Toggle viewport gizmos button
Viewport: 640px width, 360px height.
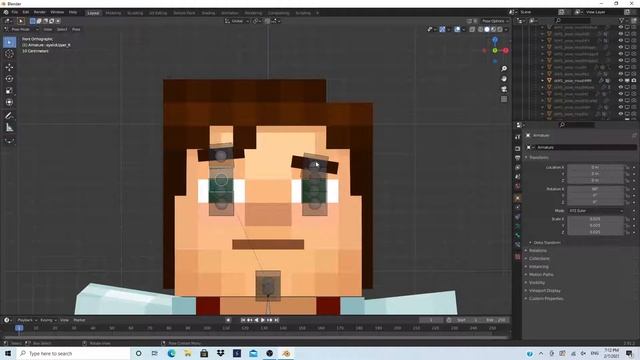(442, 29)
